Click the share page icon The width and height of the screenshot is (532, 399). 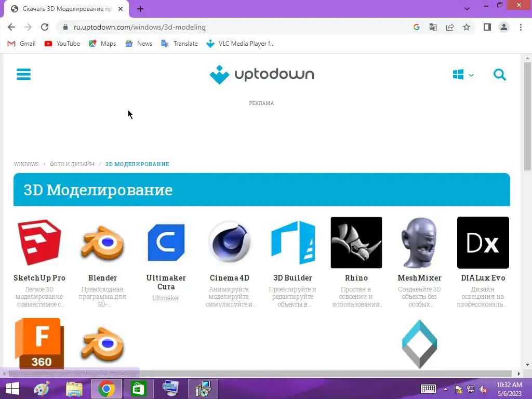(x=450, y=27)
